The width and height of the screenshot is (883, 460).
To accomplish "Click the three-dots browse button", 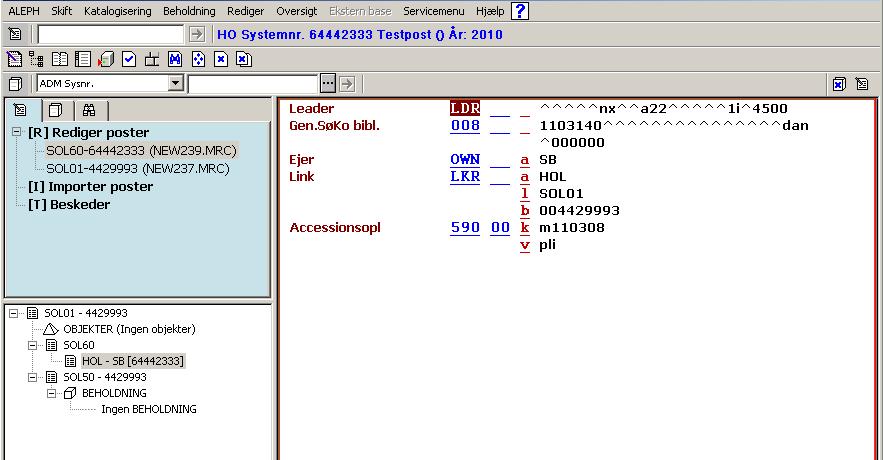I will (x=327, y=84).
